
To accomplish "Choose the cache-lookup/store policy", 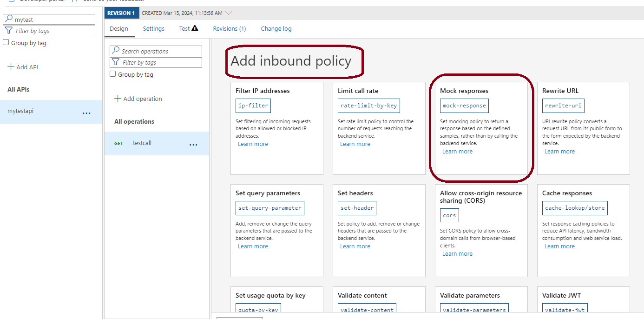I will click(x=575, y=208).
